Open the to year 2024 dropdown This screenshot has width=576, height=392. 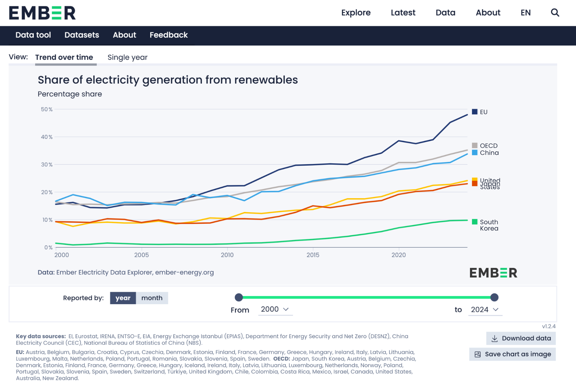click(x=485, y=310)
